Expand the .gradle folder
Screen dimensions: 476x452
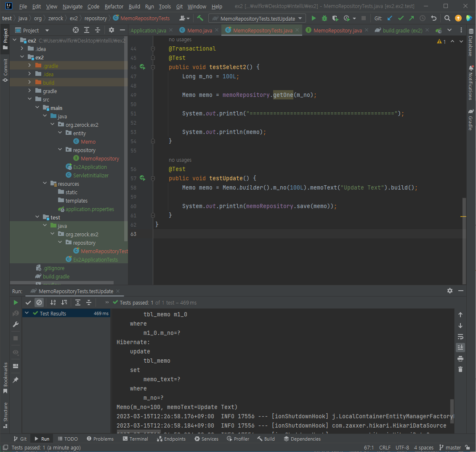click(29, 66)
